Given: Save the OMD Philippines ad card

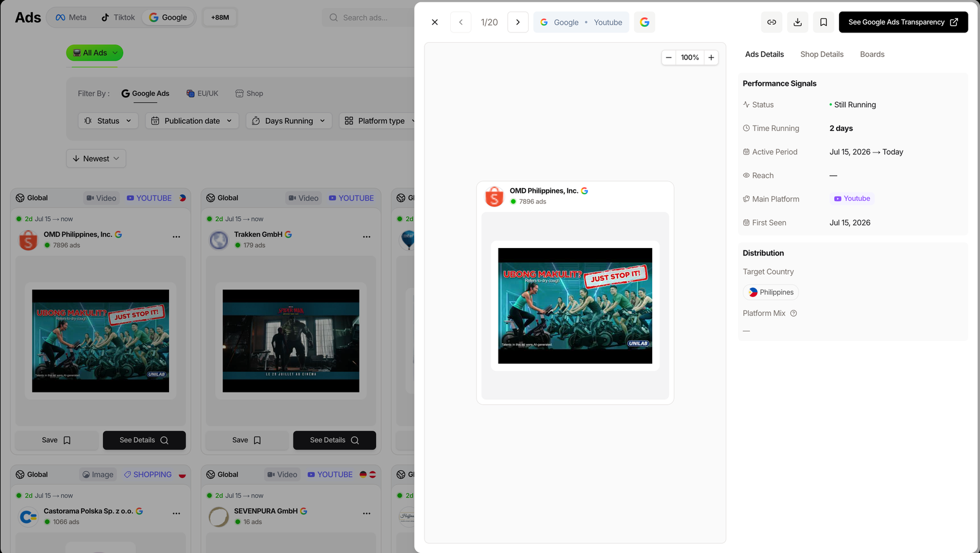Looking at the screenshot, I should pos(56,440).
